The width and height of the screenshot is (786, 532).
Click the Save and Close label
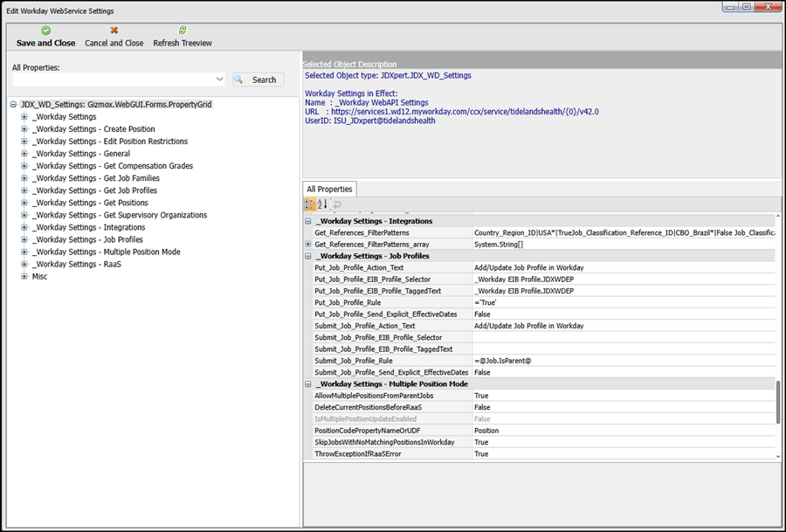(x=45, y=43)
